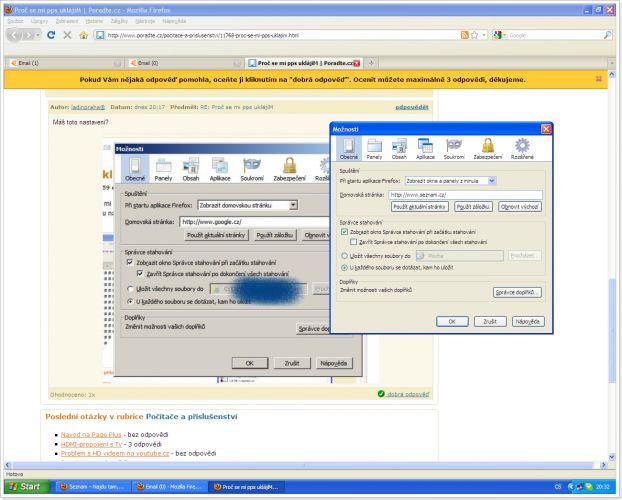622x500 pixels.
Task: Click into the Google search field
Action: pyautogui.click(x=553, y=35)
